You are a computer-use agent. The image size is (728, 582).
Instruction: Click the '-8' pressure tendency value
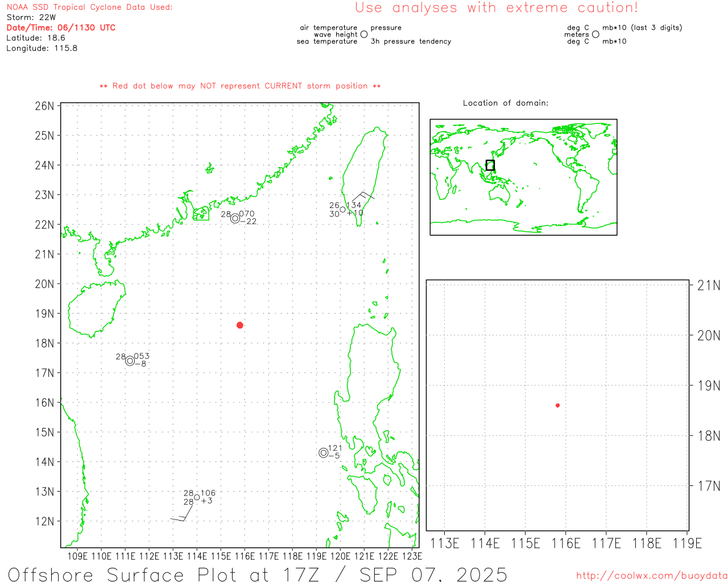pos(140,364)
